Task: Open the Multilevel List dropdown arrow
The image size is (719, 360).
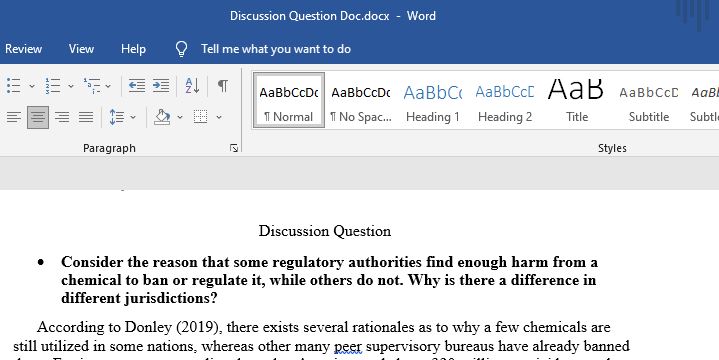Action: (x=108, y=86)
